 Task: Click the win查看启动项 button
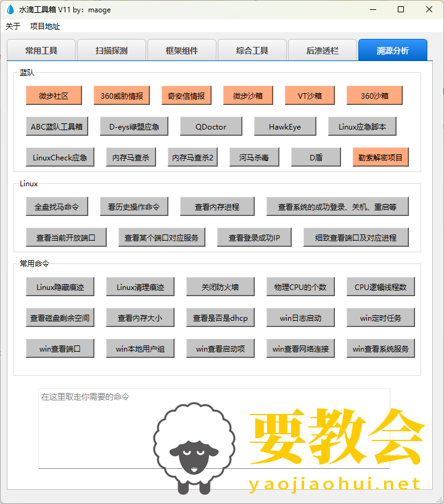tap(220, 349)
